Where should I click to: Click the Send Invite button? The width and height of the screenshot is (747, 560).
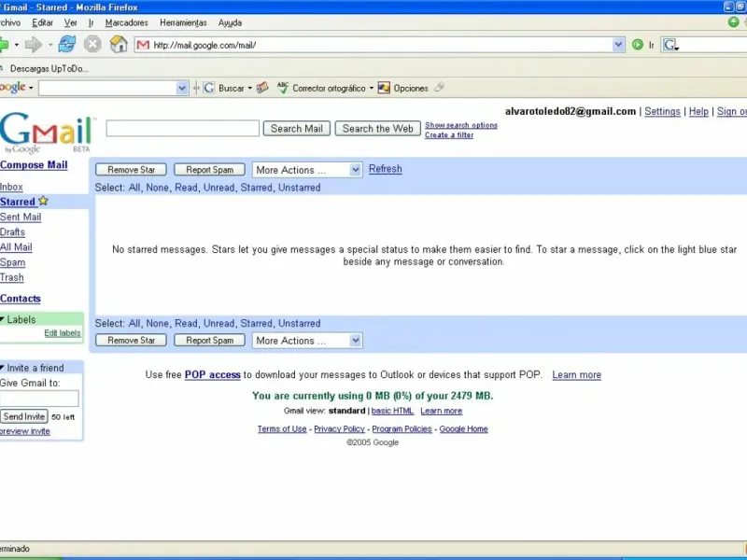(24, 416)
